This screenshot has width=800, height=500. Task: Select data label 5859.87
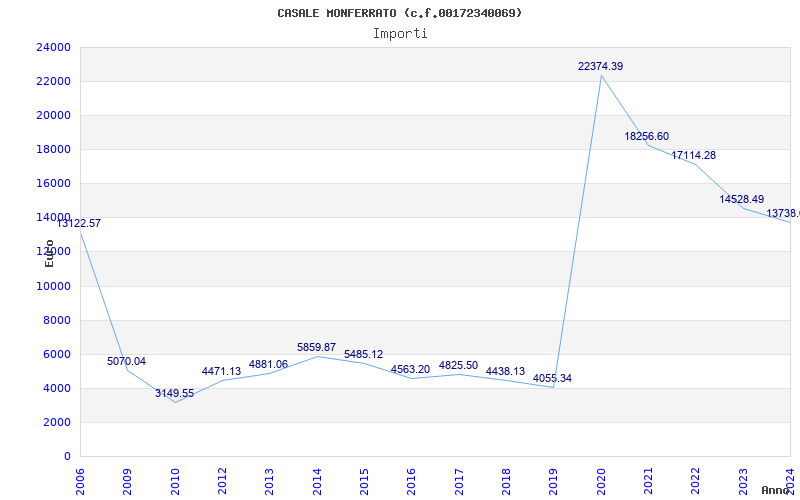pos(316,347)
